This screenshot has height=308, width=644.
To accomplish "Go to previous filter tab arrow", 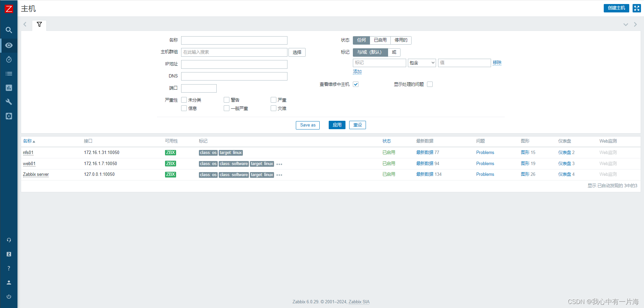I will (x=25, y=24).
